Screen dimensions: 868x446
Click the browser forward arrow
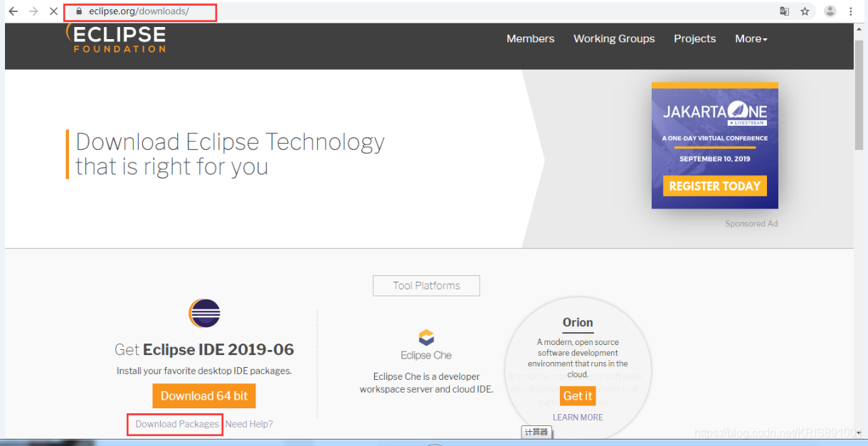click(33, 11)
